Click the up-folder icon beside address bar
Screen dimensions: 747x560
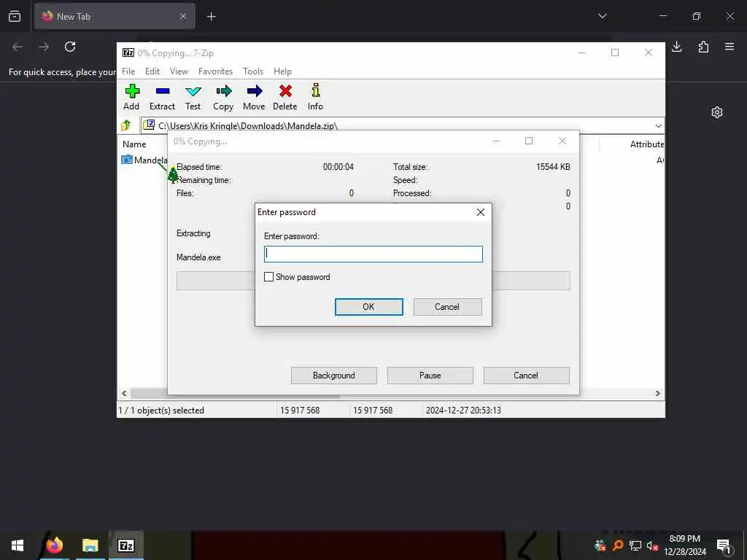(x=126, y=125)
